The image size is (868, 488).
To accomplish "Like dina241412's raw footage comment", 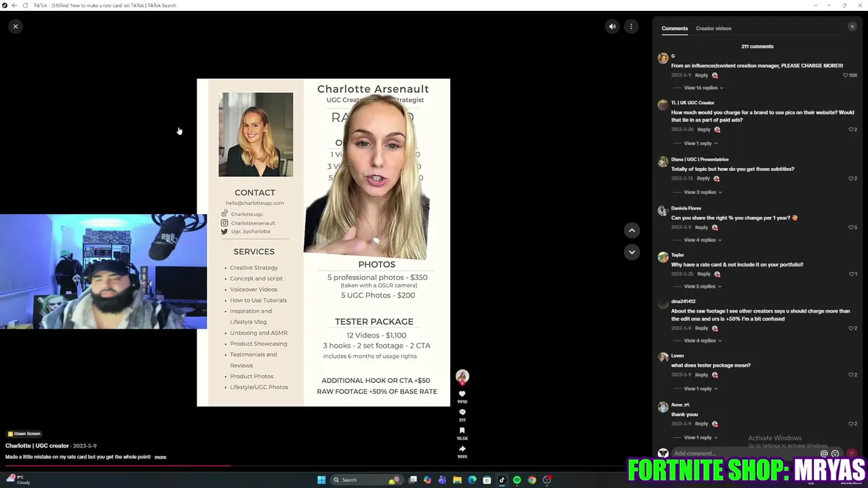I will click(851, 328).
